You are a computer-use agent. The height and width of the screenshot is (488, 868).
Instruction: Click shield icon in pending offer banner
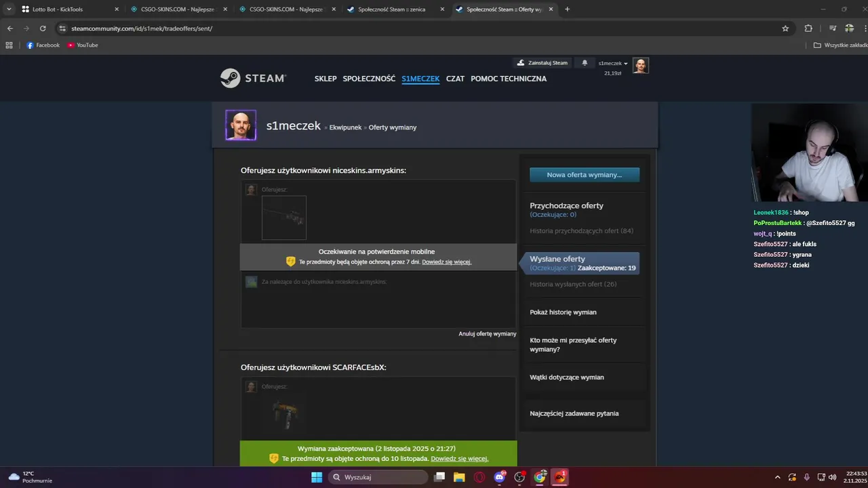pos(291,262)
